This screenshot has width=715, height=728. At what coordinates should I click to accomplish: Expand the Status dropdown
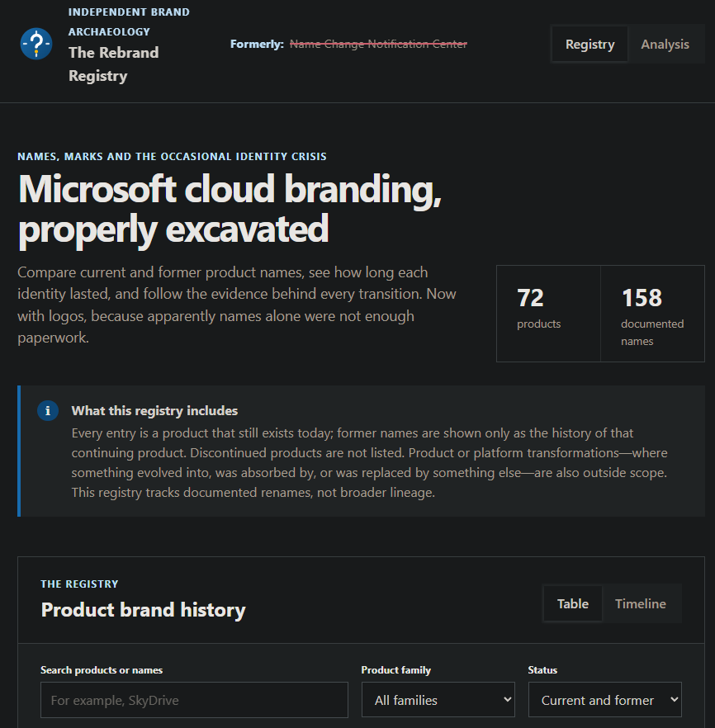605,700
